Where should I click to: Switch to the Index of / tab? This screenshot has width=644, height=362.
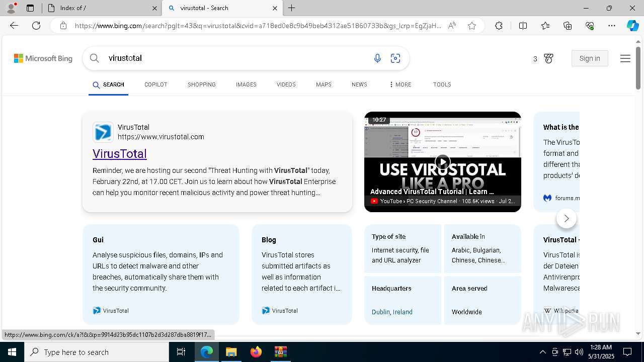101,8
